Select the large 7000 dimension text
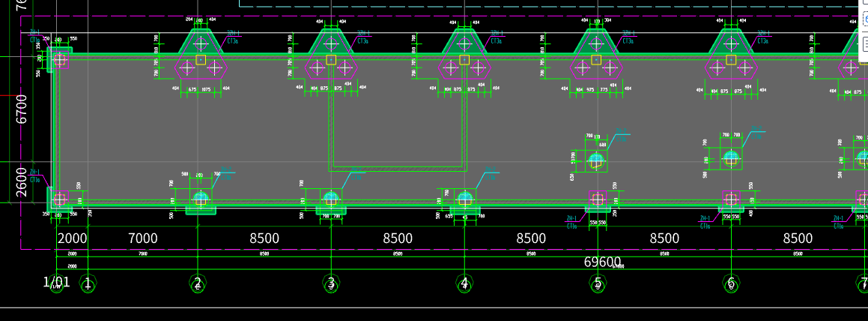This screenshot has width=868, height=321. pos(143,238)
